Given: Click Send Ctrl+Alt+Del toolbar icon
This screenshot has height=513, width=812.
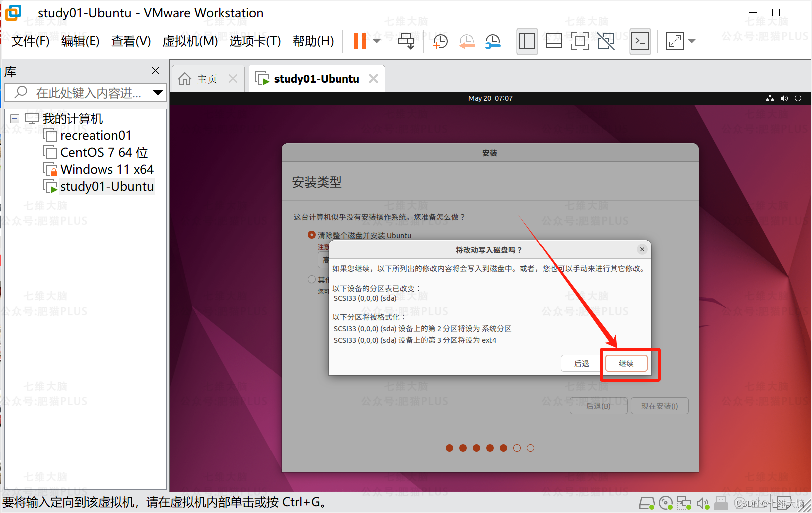Looking at the screenshot, I should point(406,41).
